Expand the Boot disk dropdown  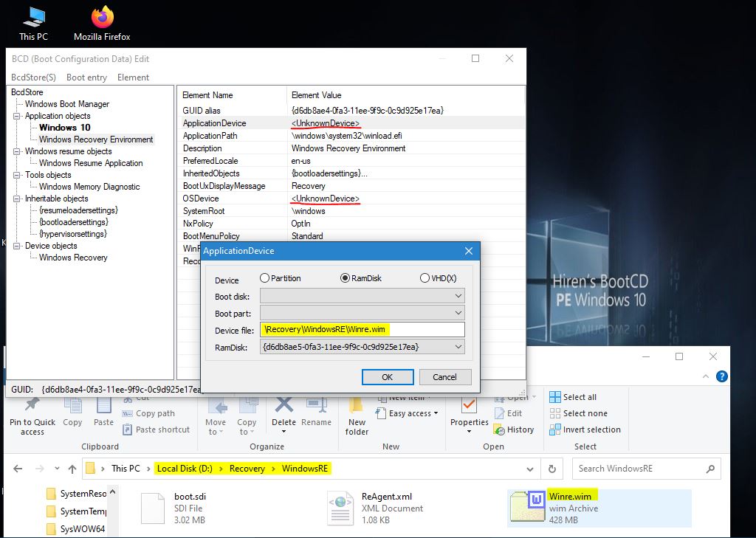pyautogui.click(x=458, y=296)
